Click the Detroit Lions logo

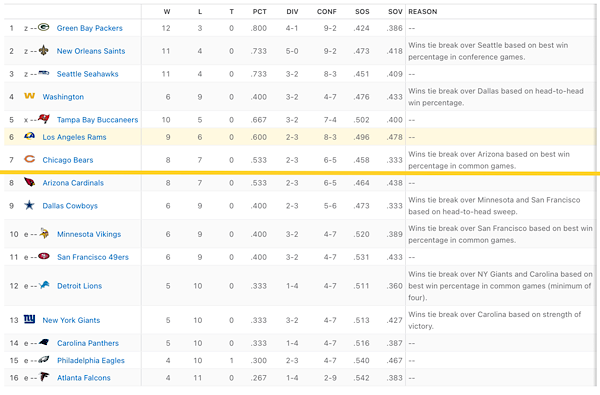tap(44, 285)
